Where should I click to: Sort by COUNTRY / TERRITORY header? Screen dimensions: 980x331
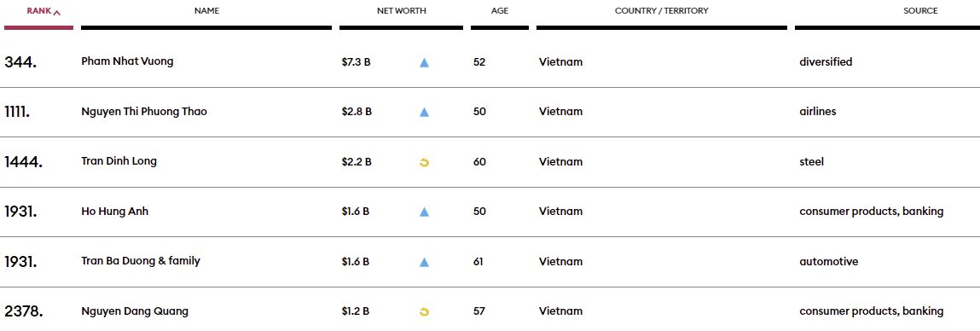(661, 10)
